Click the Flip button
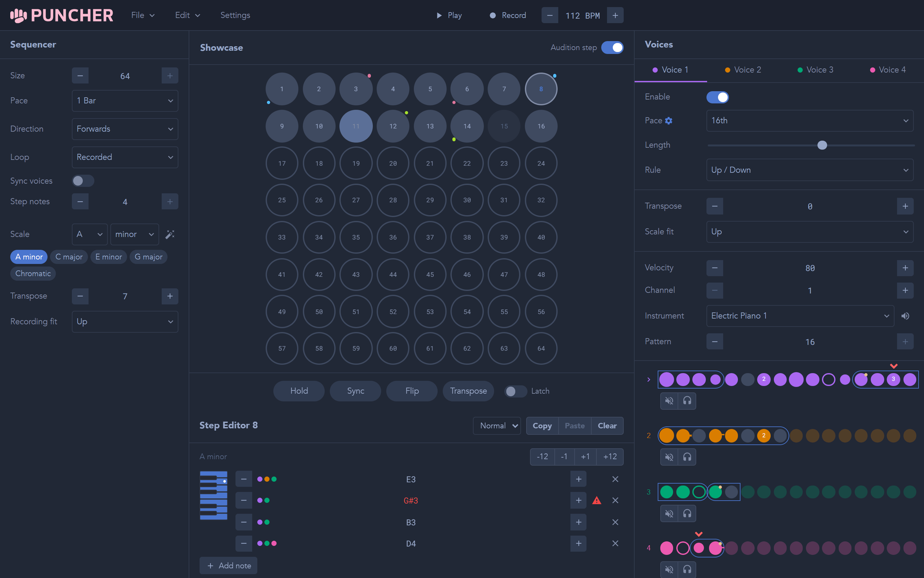Image resolution: width=924 pixels, height=578 pixels. tap(412, 391)
